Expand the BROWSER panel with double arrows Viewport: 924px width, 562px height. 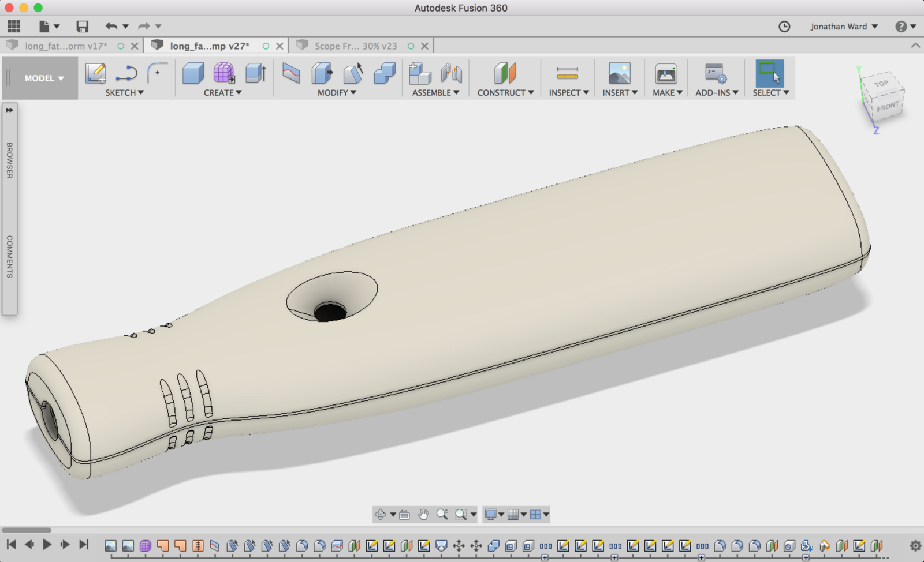coord(10,110)
